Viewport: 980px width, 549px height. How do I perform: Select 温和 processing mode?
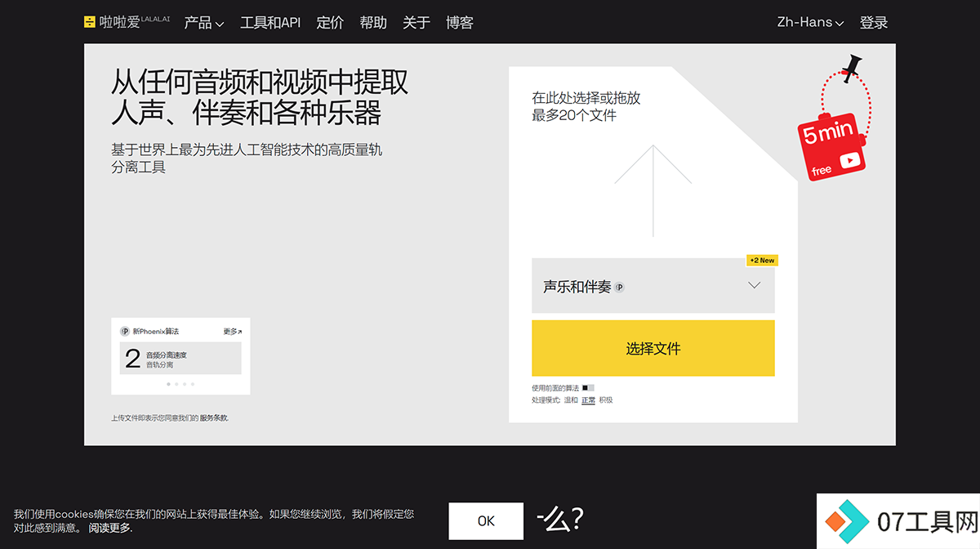click(x=571, y=400)
